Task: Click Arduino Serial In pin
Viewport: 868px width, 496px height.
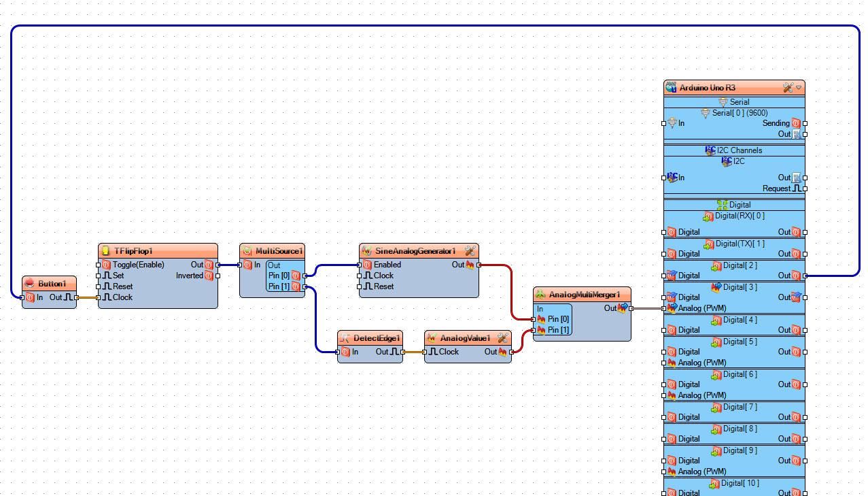Action: click(x=664, y=123)
